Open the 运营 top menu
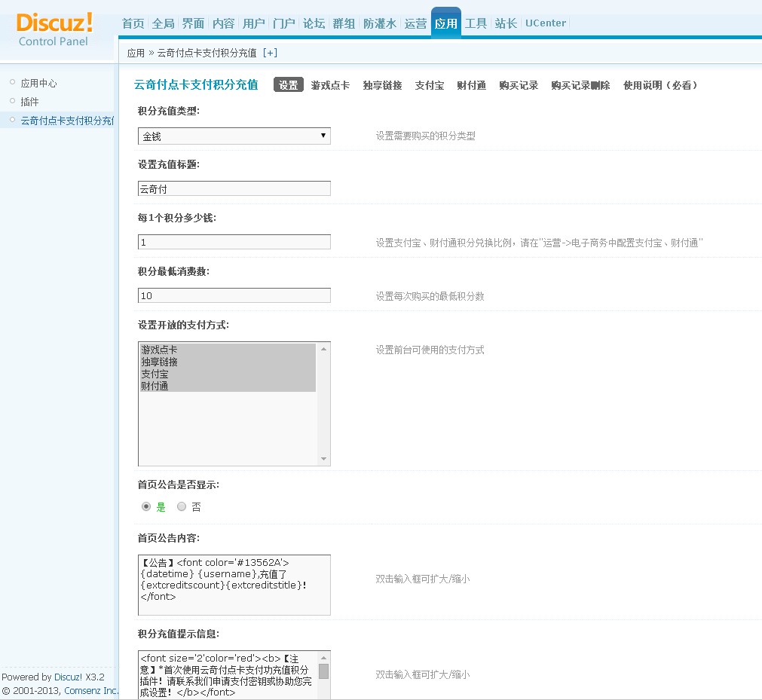 click(x=415, y=23)
